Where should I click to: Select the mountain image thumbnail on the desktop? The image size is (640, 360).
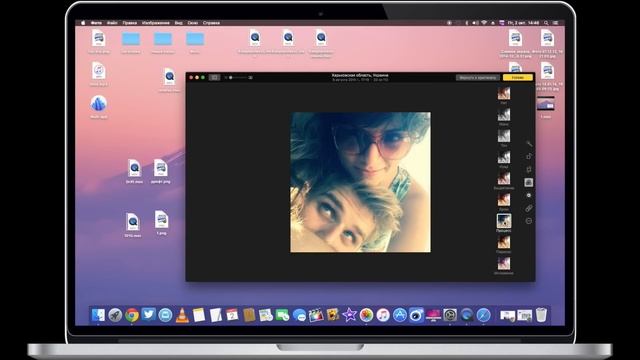[546, 104]
